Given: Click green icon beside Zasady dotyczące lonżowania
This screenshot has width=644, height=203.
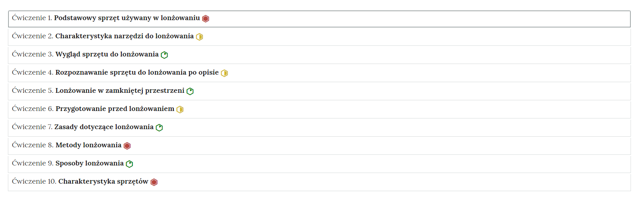Looking at the screenshot, I should [x=159, y=128].
